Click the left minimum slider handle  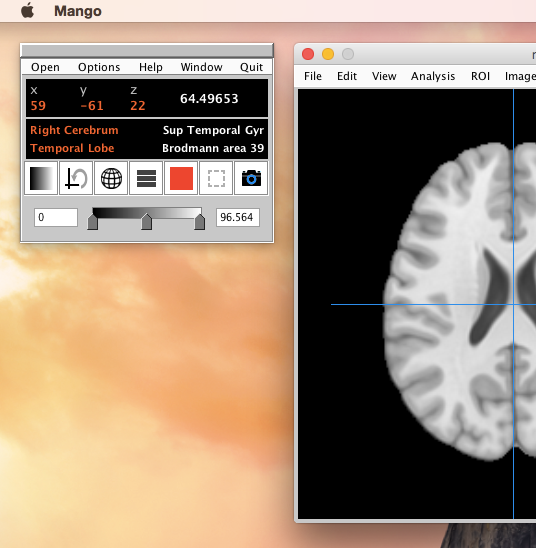(x=93, y=222)
